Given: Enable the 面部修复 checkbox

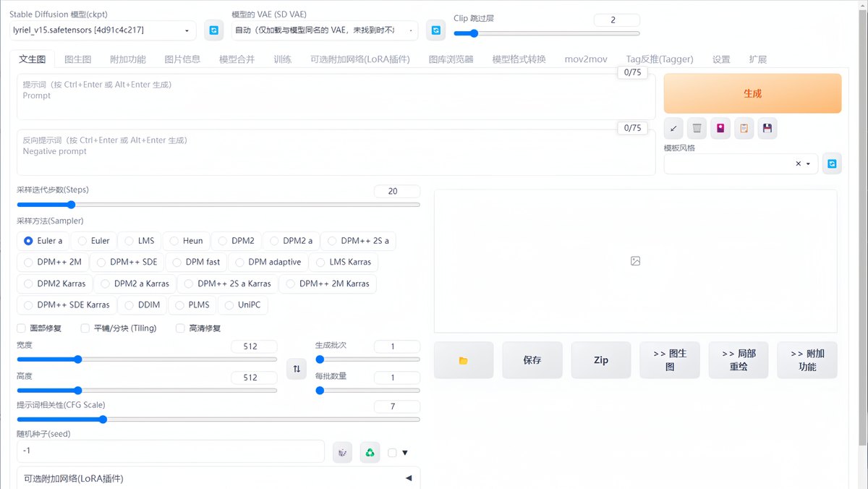Looking at the screenshot, I should click(22, 328).
